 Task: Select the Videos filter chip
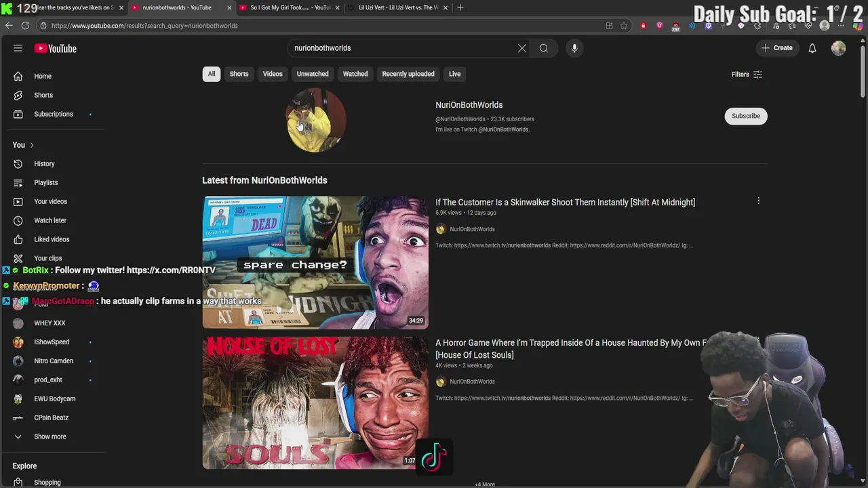pos(273,74)
